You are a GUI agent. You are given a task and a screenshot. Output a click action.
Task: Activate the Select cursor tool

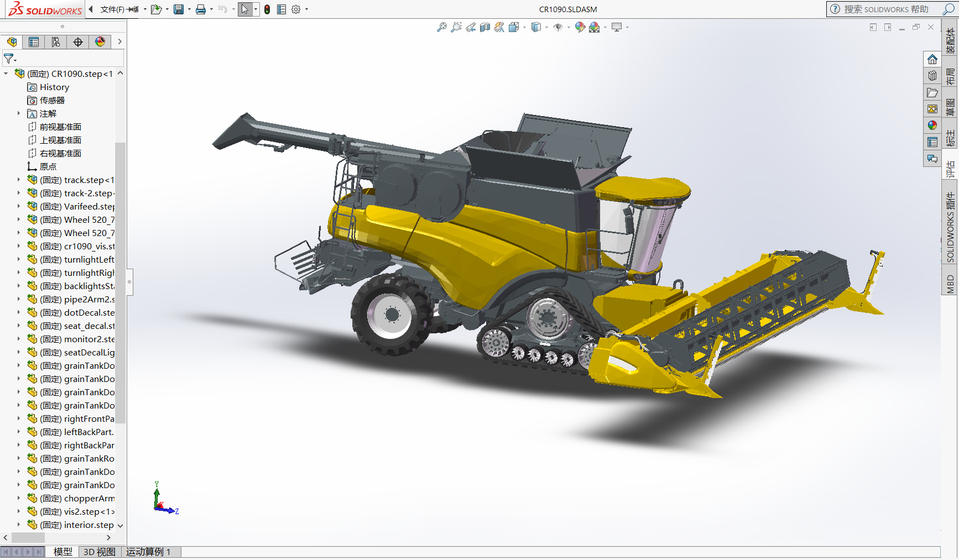244,9
